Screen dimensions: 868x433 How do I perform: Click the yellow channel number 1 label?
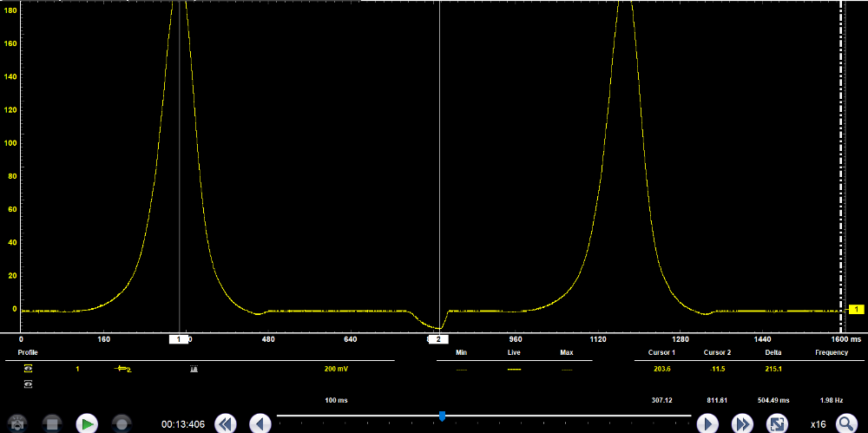pyautogui.click(x=77, y=369)
